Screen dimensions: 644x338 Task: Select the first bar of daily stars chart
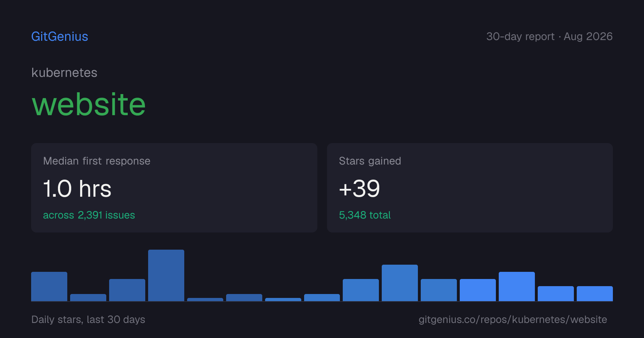(49, 286)
